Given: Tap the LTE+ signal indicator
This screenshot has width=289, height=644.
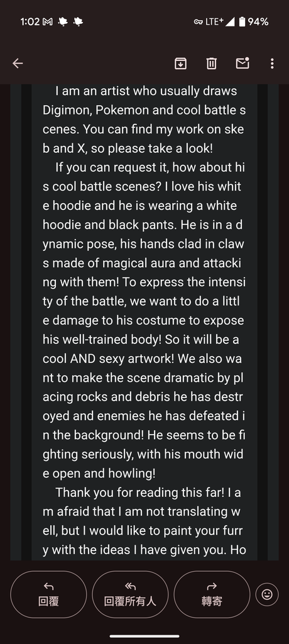Looking at the screenshot, I should [220, 22].
